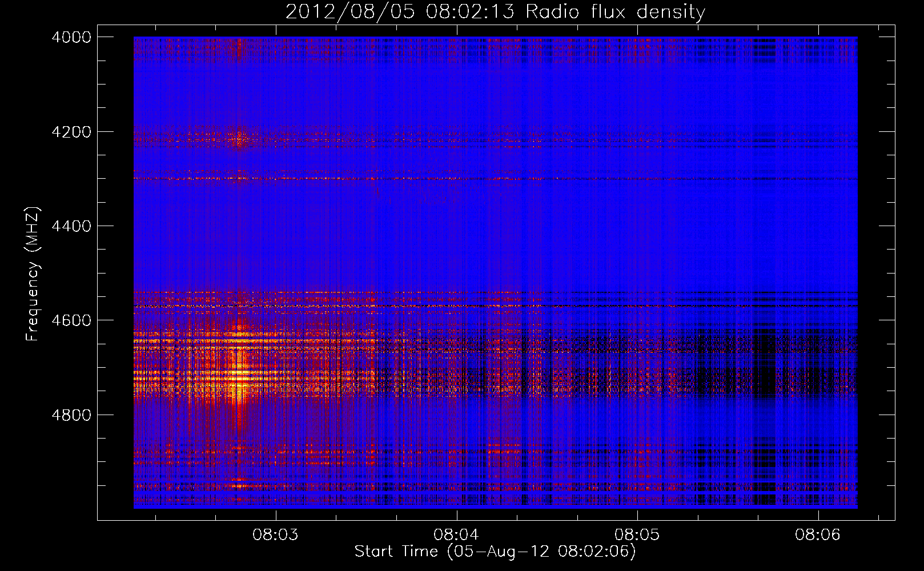Image resolution: width=924 pixels, height=571 pixels.
Task: Click the 08:04 time tick label
Action: coord(456,534)
